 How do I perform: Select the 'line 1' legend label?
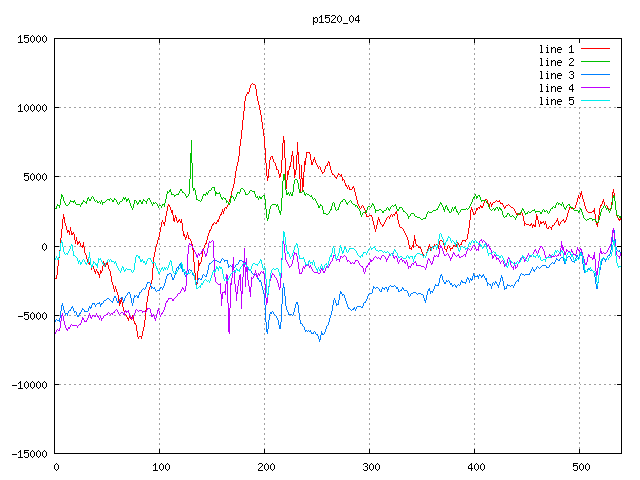557,49
